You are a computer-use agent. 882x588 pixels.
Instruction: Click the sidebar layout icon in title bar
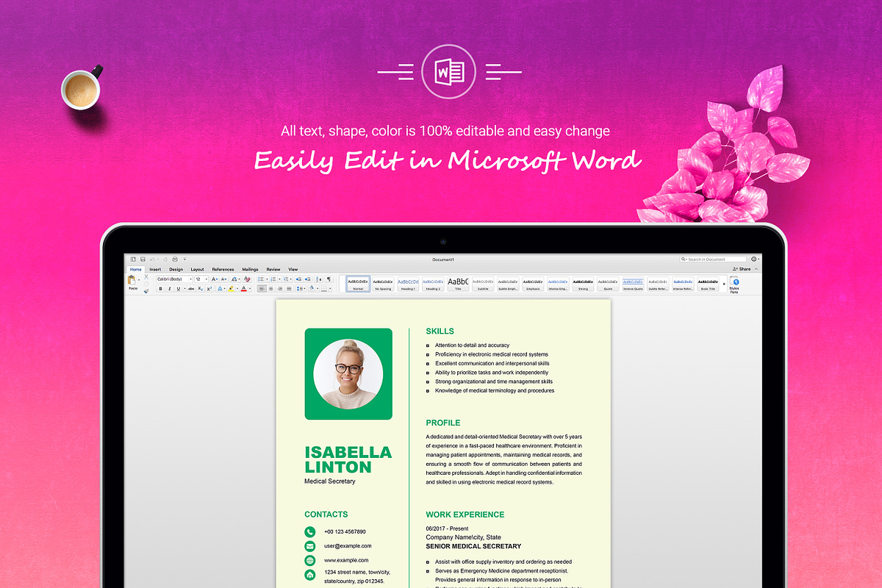point(133,259)
